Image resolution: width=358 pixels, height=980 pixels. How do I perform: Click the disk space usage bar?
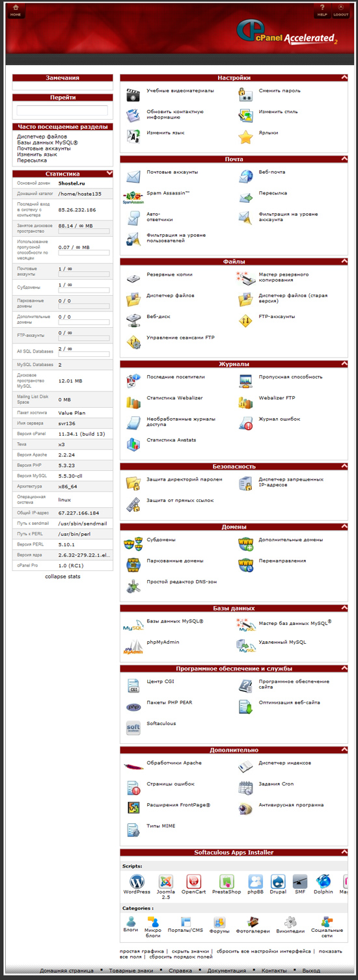pos(84,231)
